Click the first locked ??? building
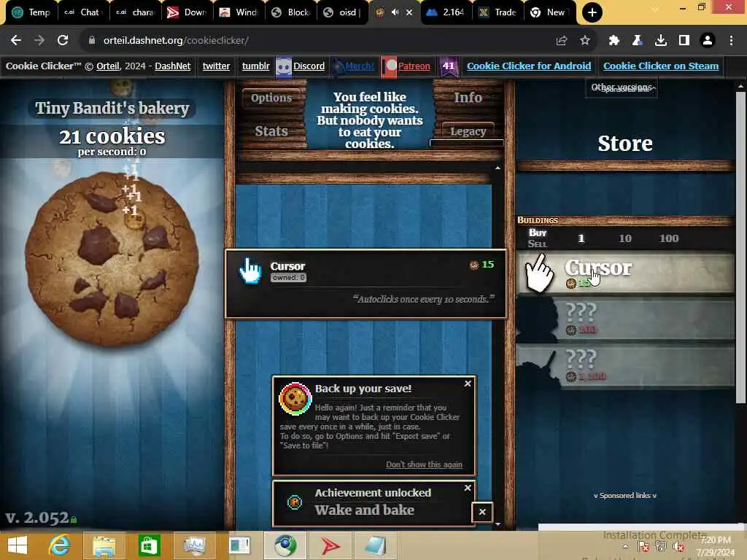The image size is (747, 560). [625, 319]
